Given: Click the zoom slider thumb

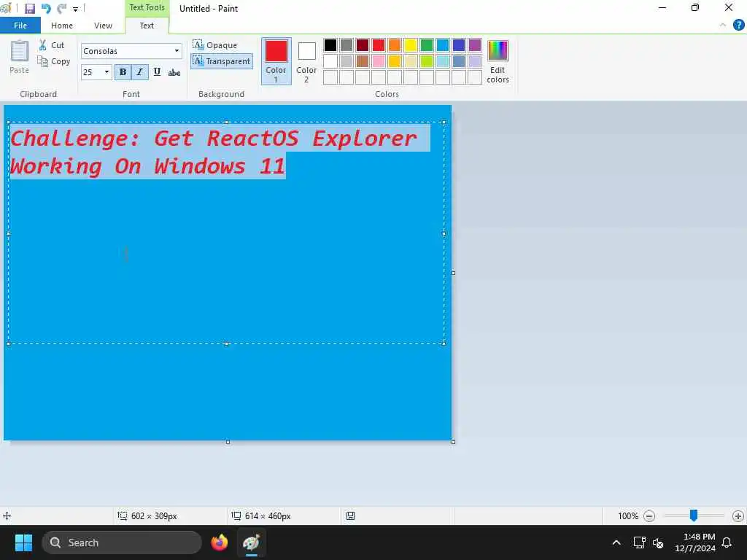Looking at the screenshot, I should 694,516.
